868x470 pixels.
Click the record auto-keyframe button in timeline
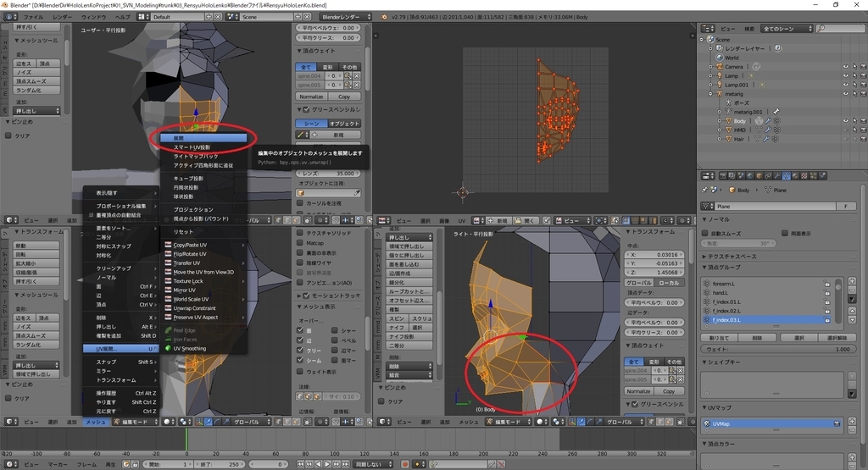405,464
